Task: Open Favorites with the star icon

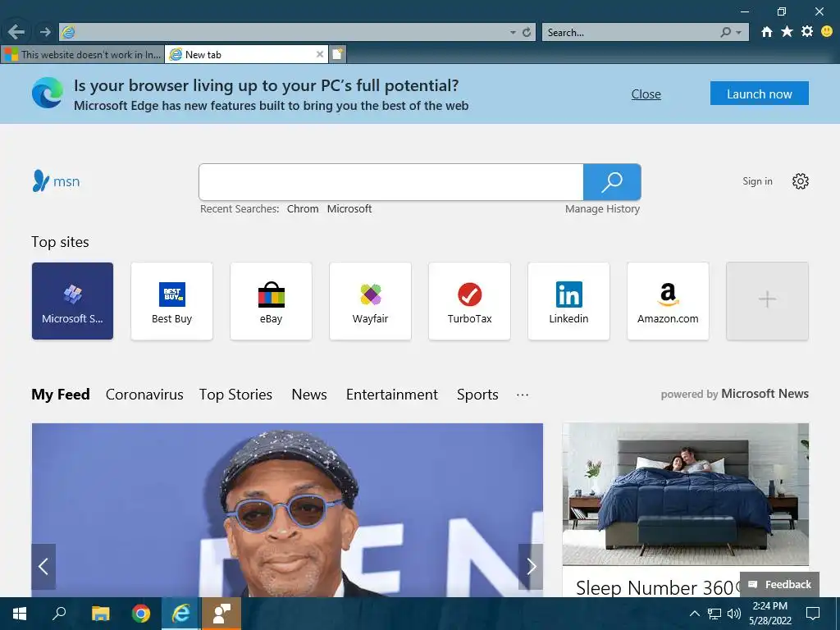Action: tap(787, 32)
